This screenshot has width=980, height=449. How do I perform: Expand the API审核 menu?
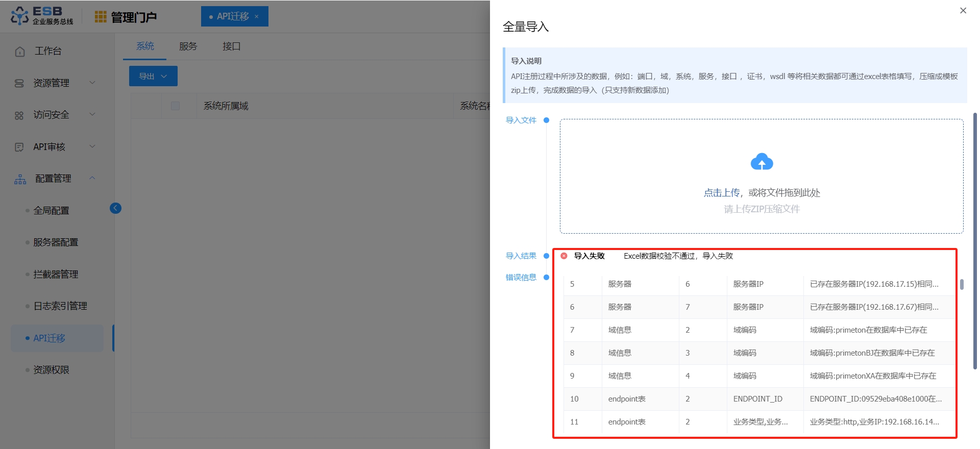[92, 146]
